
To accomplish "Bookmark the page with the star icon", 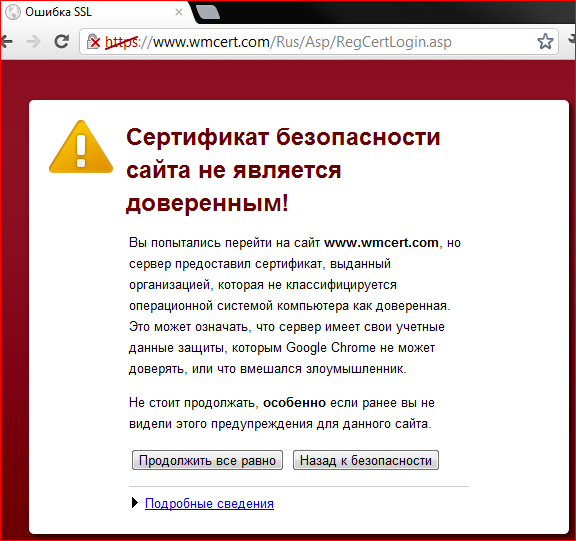I will (x=545, y=42).
